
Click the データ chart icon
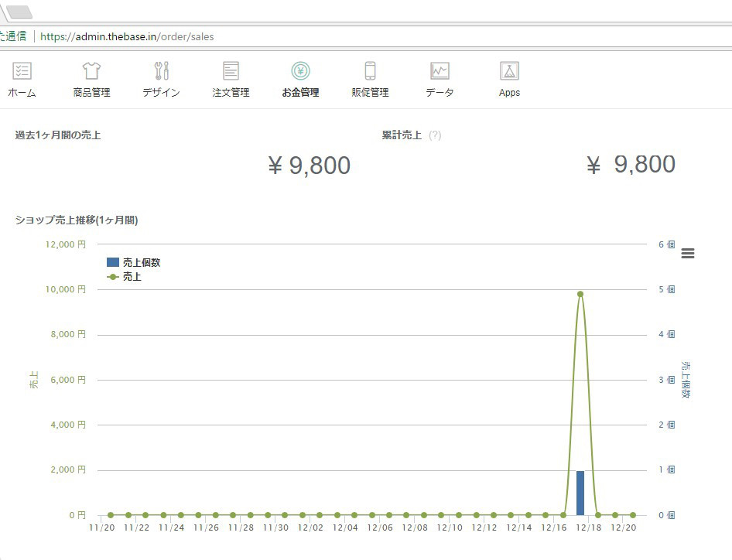pos(440,71)
